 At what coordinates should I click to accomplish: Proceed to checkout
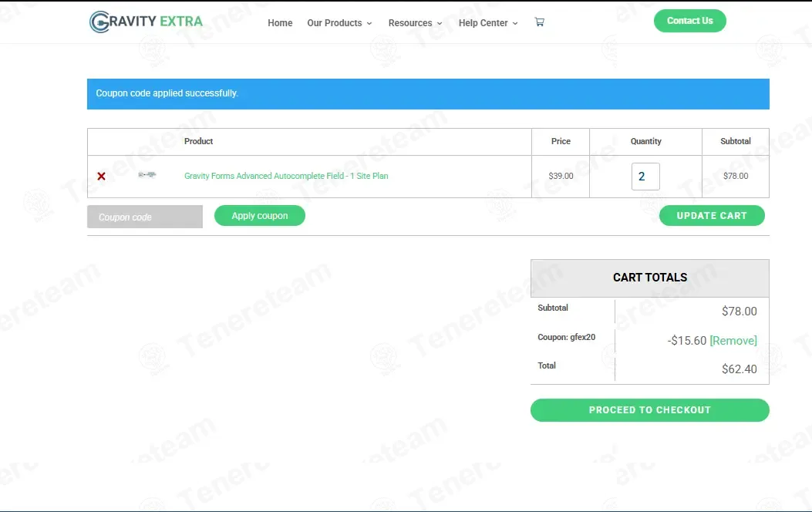(649, 410)
